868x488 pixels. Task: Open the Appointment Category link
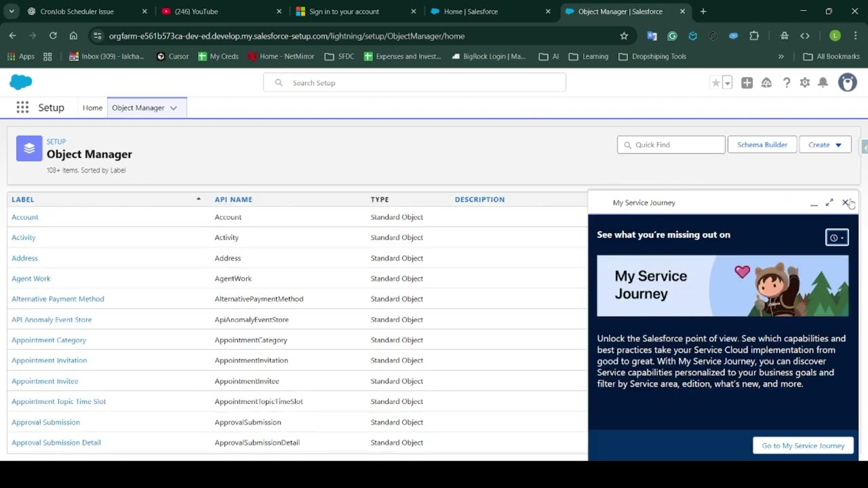[x=49, y=340]
